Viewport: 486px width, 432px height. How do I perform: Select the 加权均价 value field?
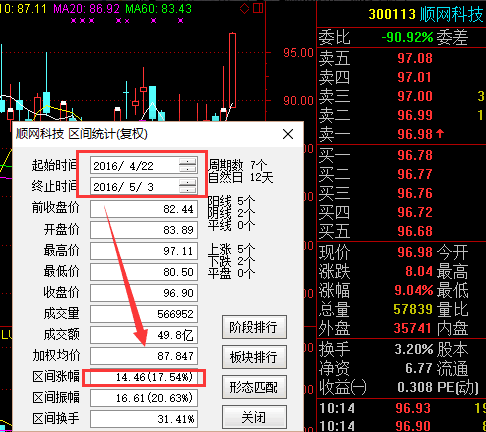(x=144, y=356)
